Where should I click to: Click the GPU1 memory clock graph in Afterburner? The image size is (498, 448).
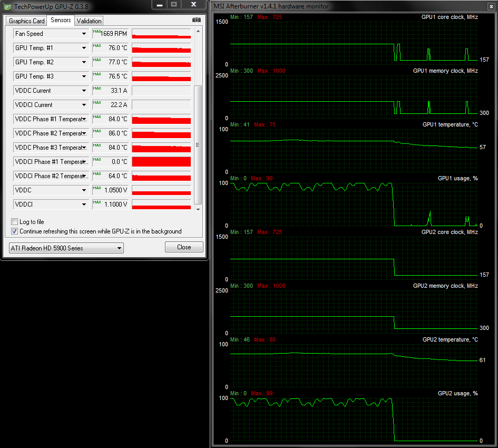point(354,97)
